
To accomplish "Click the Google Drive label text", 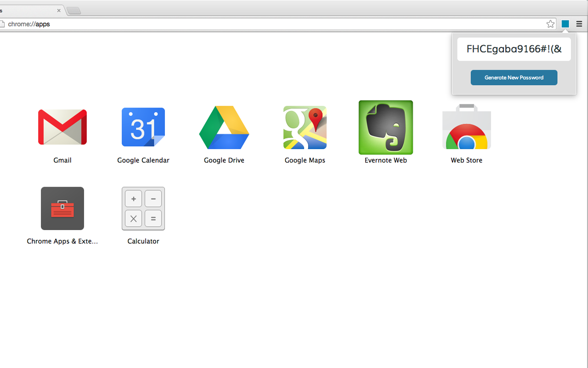I will 224,160.
